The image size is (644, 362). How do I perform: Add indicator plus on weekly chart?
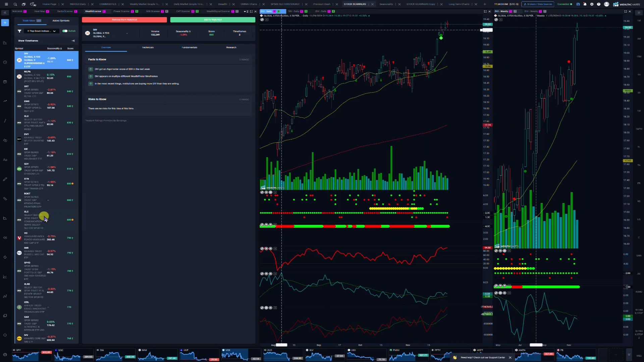click(501, 19)
